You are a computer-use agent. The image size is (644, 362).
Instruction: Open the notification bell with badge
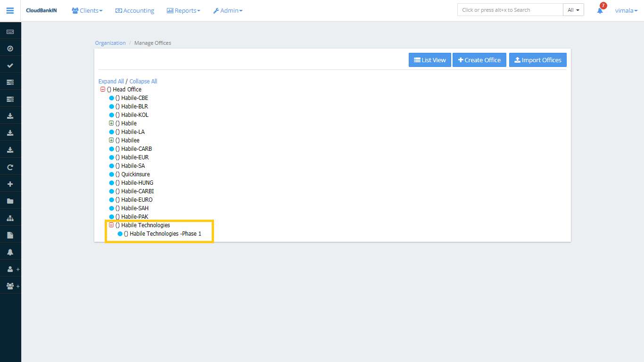600,10
